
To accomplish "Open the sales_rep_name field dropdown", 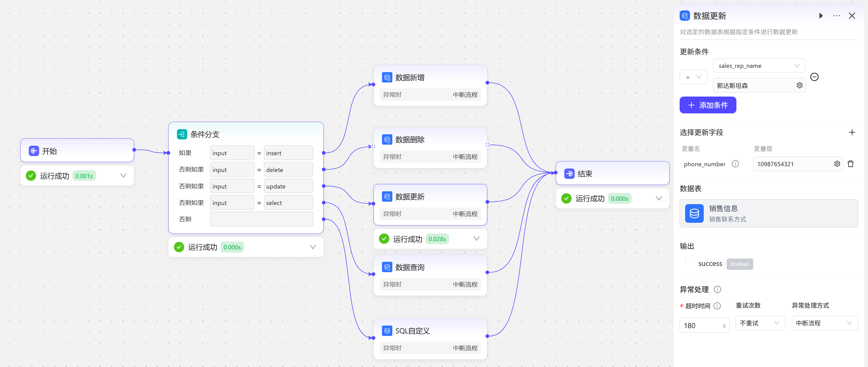I will 759,66.
